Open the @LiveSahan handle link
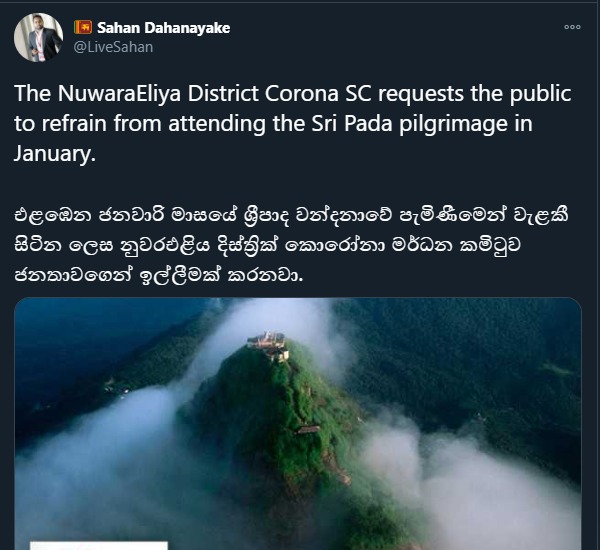The height and width of the screenshot is (550, 600). [113, 47]
